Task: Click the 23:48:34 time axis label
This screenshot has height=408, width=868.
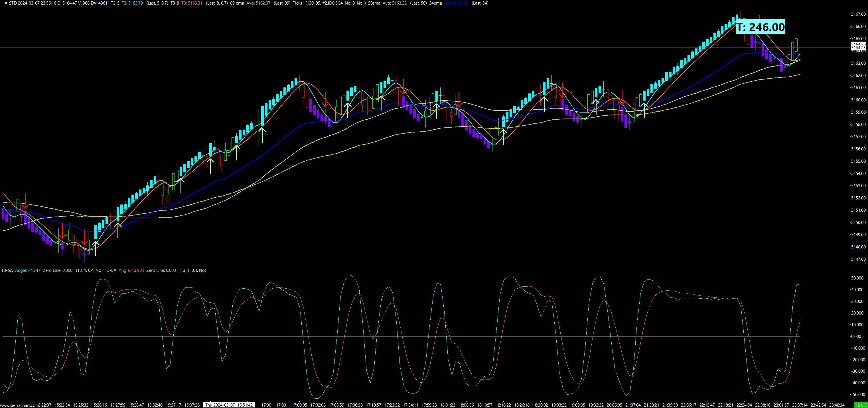Action: 837,405
